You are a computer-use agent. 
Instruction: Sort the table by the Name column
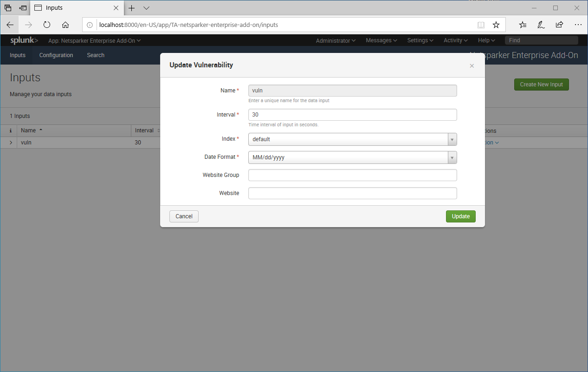(29, 130)
